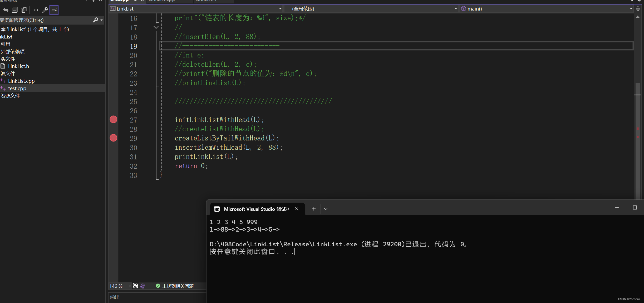Click the 源文件 folder
This screenshot has height=303, width=644.
(8, 74)
